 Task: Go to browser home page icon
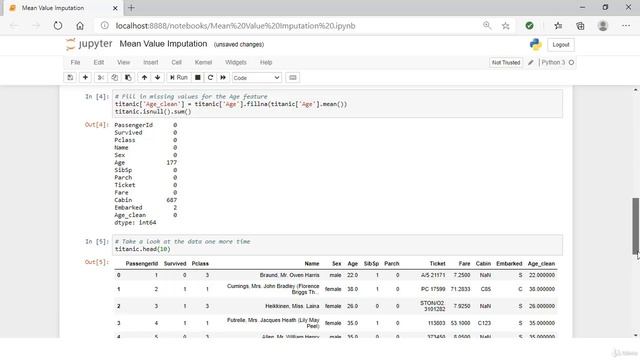pyautogui.click(x=80, y=26)
